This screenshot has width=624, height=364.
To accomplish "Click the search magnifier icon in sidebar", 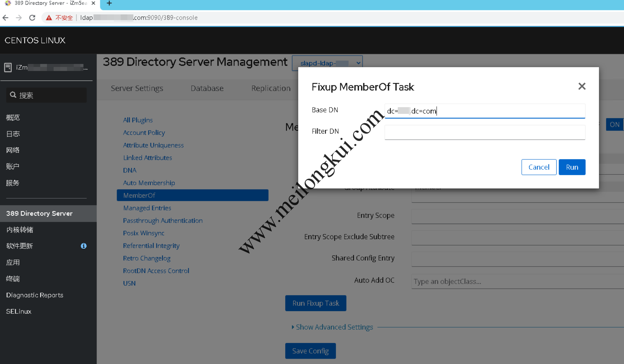I will point(13,95).
